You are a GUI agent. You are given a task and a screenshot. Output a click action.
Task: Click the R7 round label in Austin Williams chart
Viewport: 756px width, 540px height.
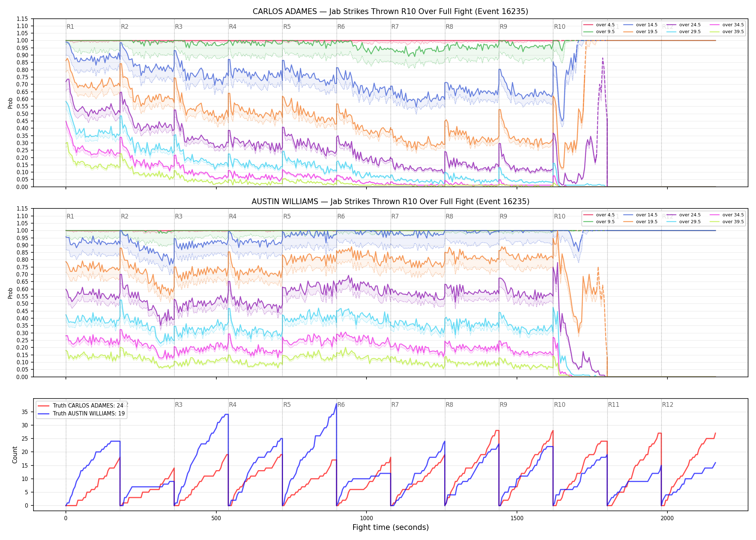pyautogui.click(x=395, y=216)
